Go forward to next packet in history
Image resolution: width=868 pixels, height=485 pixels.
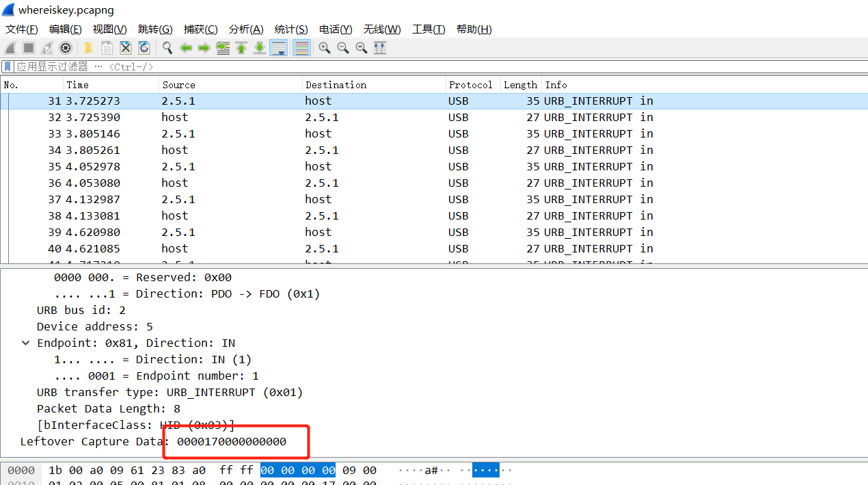(x=204, y=48)
